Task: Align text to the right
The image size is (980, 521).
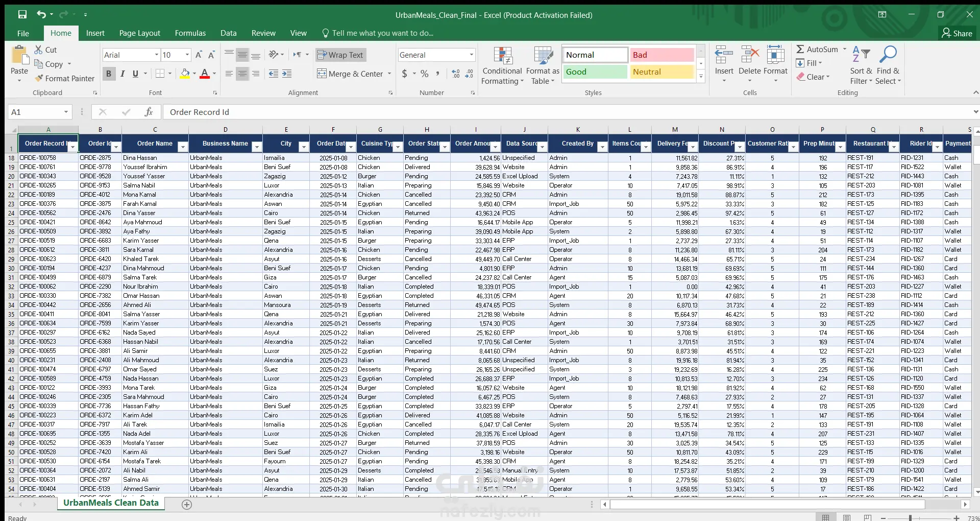Action: point(256,74)
